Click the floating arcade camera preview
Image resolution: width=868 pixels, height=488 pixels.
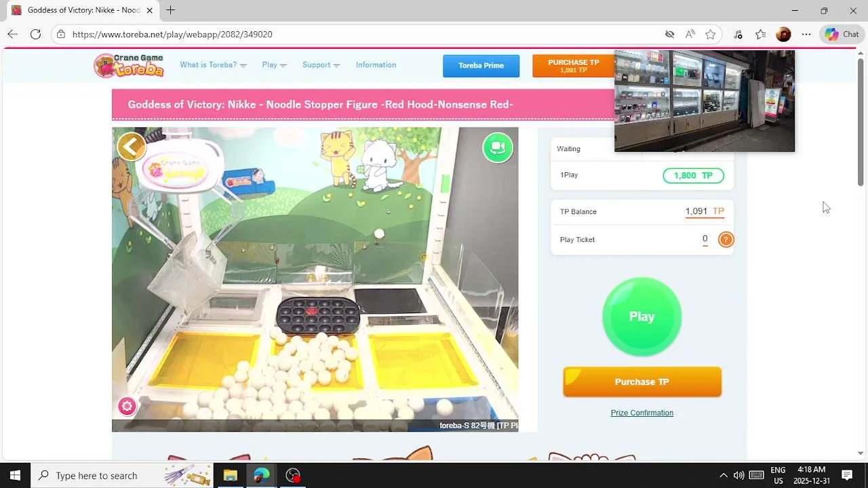(x=704, y=101)
